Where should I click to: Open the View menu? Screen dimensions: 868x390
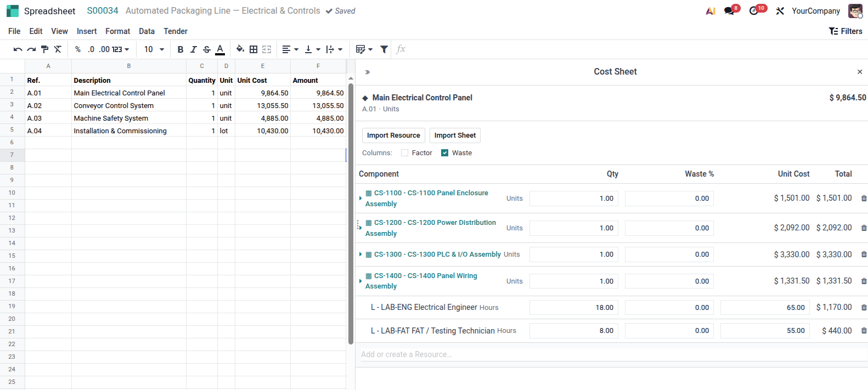59,31
